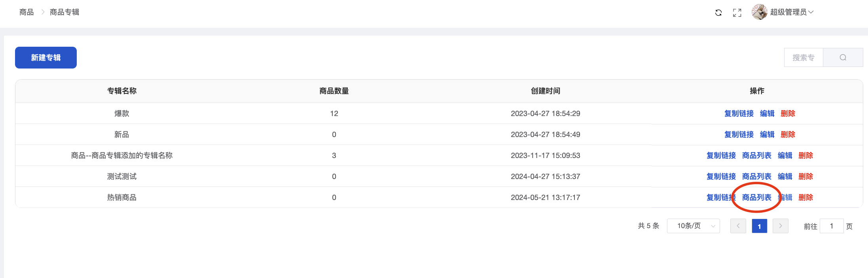Viewport: 868px width, 278px height.
Task: Select page 1 in pagination
Action: coord(759,226)
